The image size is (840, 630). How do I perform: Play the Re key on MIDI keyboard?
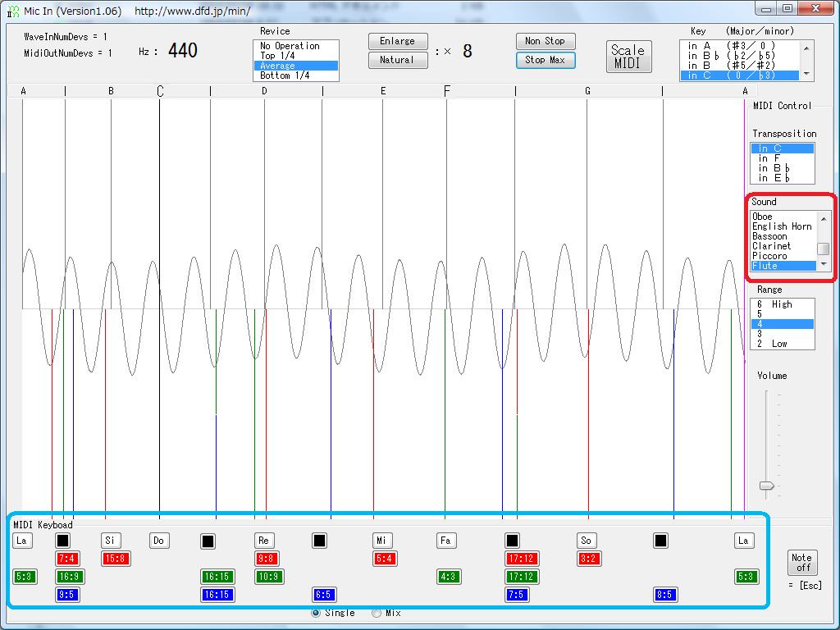pos(263,541)
